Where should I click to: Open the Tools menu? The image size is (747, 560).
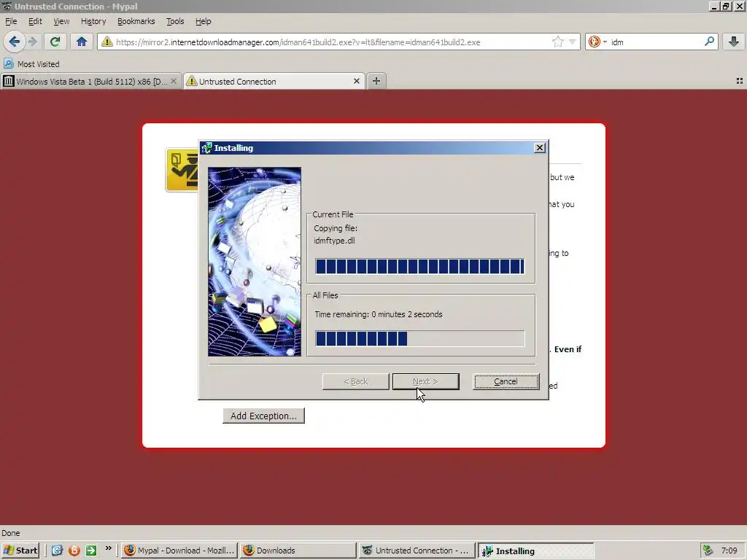point(175,21)
